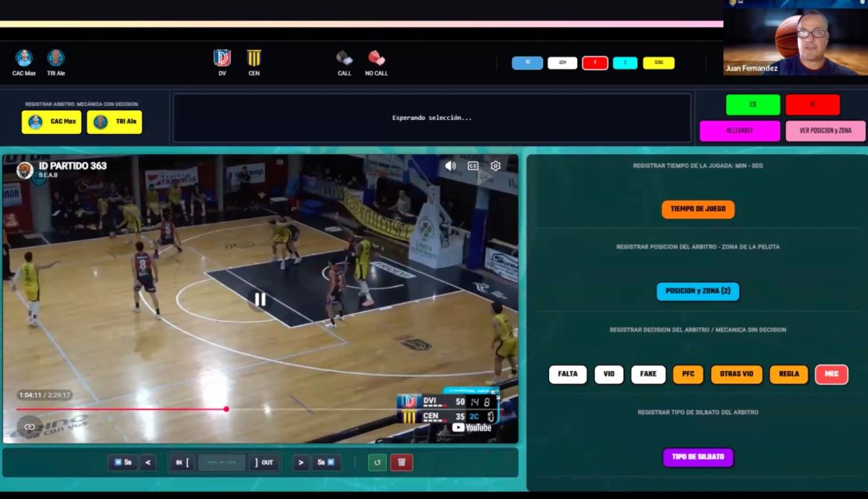This screenshot has width=868, height=499.
Task: Open the TIEMPO DE JUEGO selector
Action: pyautogui.click(x=697, y=209)
